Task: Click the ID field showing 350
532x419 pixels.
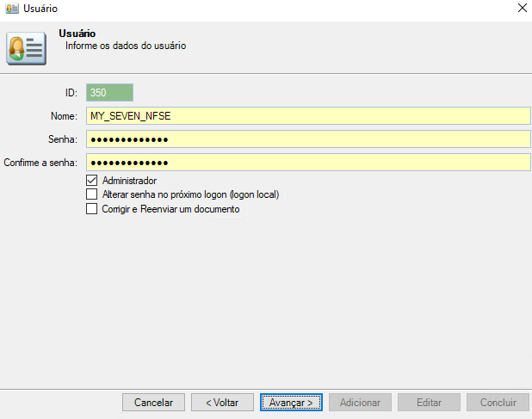Action: pyautogui.click(x=109, y=93)
